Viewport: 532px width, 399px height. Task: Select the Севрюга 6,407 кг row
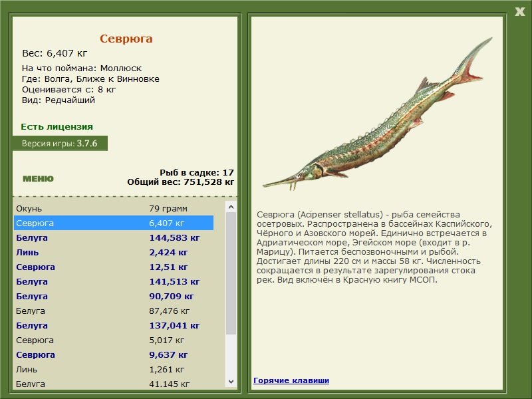(x=114, y=223)
